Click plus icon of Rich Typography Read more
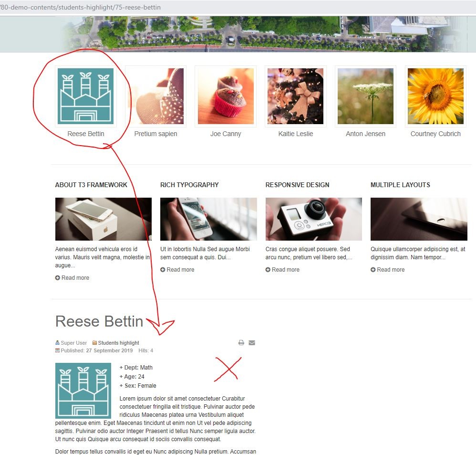 click(x=163, y=270)
